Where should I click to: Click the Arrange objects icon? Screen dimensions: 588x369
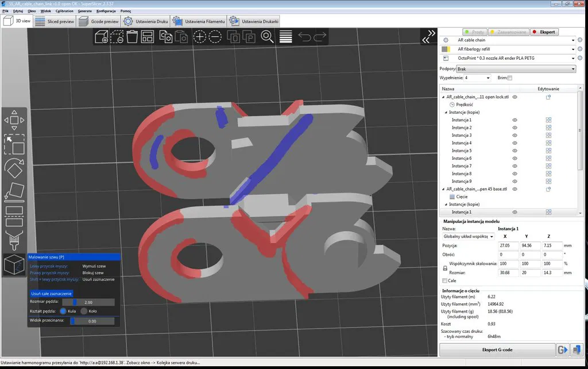[148, 37]
